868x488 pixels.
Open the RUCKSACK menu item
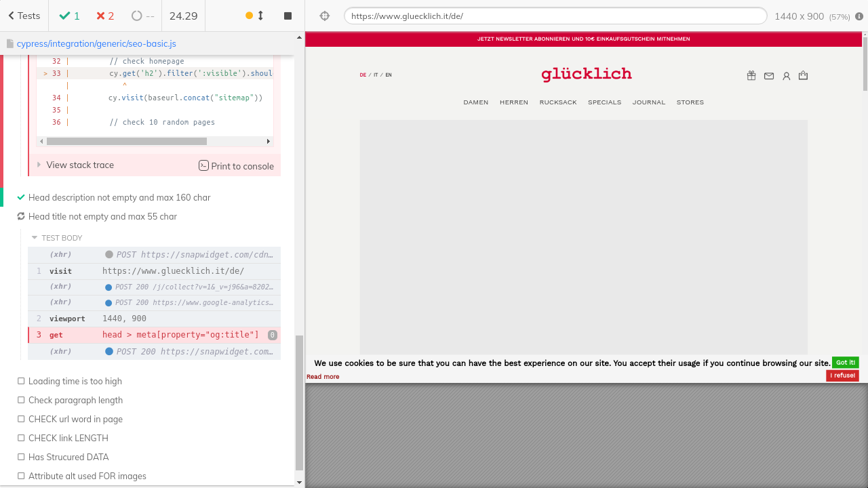coord(558,102)
